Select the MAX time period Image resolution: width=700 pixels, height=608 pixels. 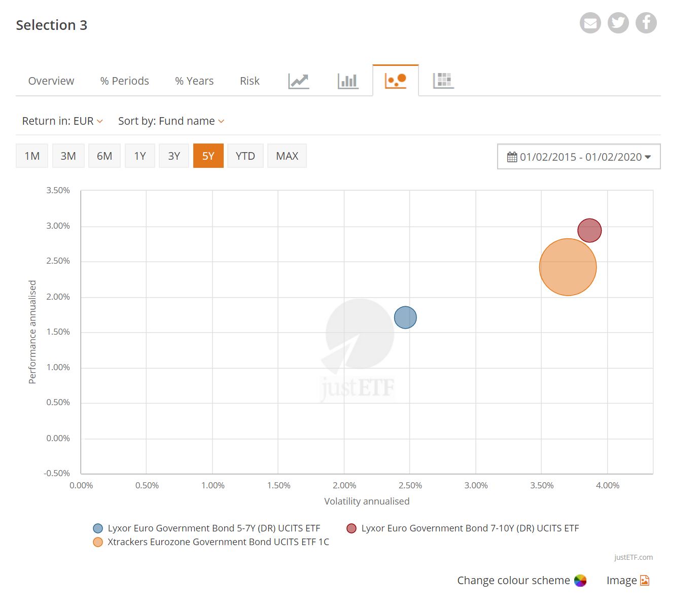coord(287,156)
